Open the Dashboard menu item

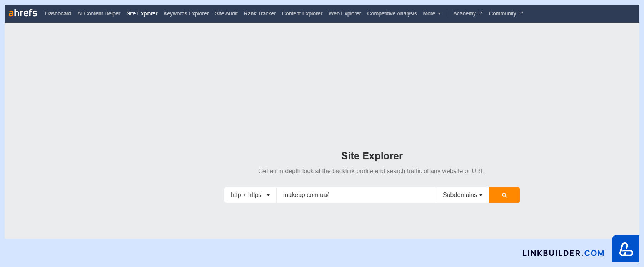[58, 13]
